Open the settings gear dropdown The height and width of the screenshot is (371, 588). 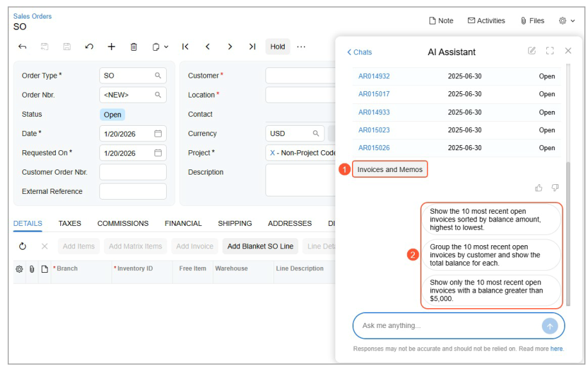566,21
